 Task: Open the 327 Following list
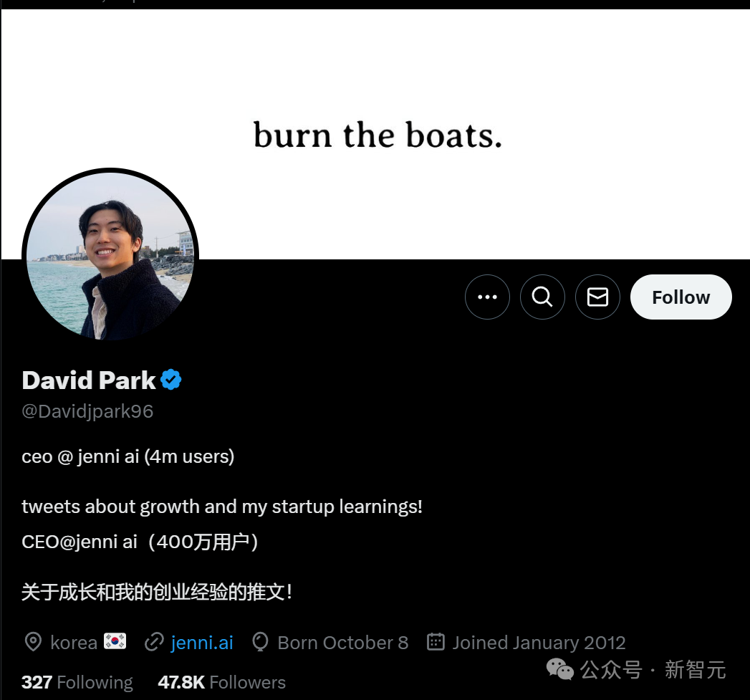pyautogui.click(x=77, y=682)
